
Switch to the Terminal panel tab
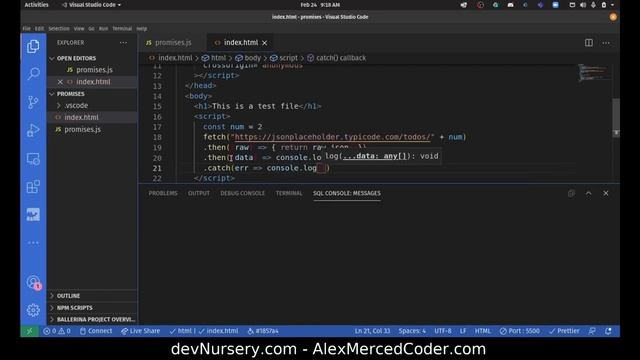(289, 193)
